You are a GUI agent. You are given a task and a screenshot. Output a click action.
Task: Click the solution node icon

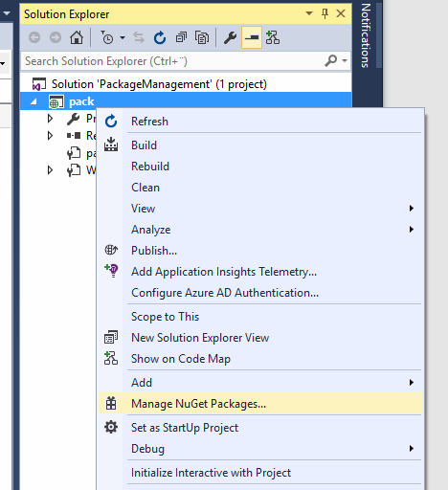click(39, 84)
